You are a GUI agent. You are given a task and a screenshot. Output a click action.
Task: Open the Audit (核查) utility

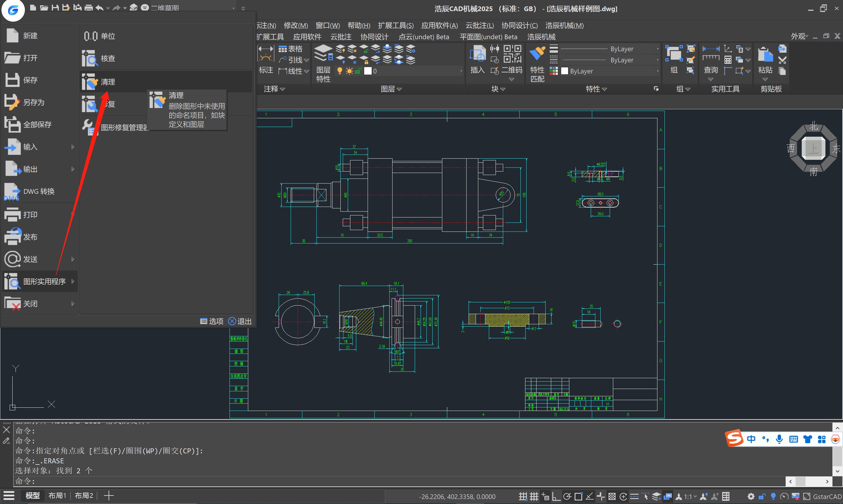pyautogui.click(x=107, y=59)
